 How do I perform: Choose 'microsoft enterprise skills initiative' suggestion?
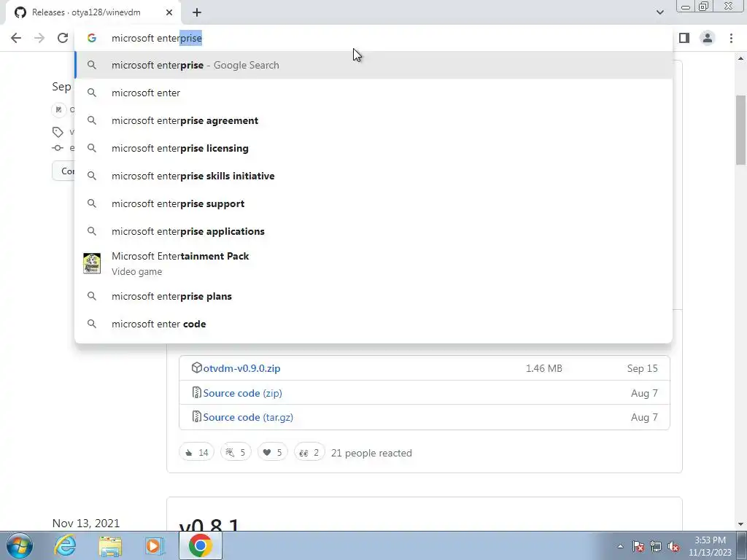pos(373,176)
